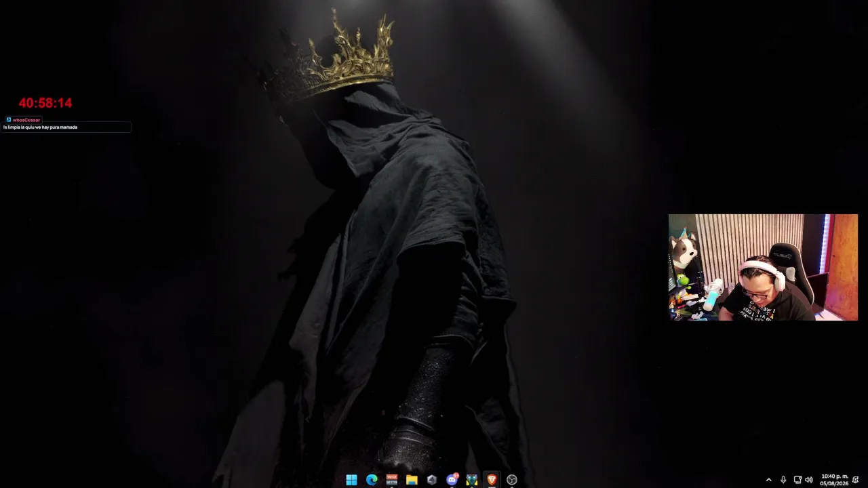868x488 pixels.
Task: Open the green creature icon app in the taskbar
Action: tap(472, 480)
